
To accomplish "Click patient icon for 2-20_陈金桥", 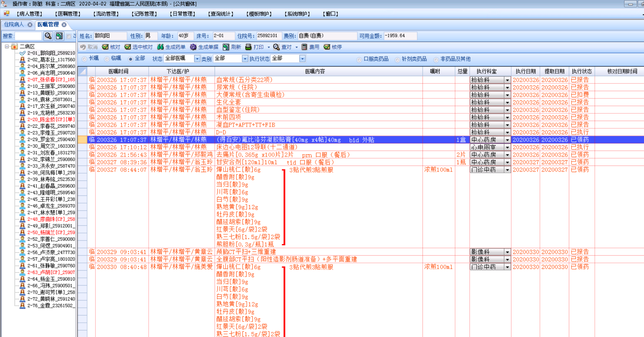I will pyautogui.click(x=22, y=120).
